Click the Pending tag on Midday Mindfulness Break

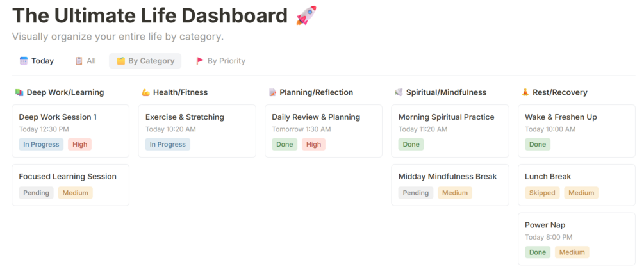pos(416,193)
